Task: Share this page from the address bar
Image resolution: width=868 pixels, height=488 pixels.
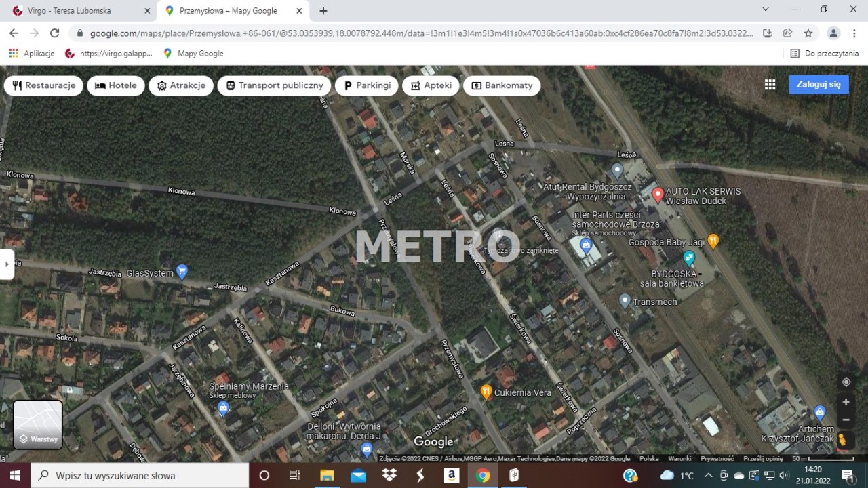Action: pos(788,33)
